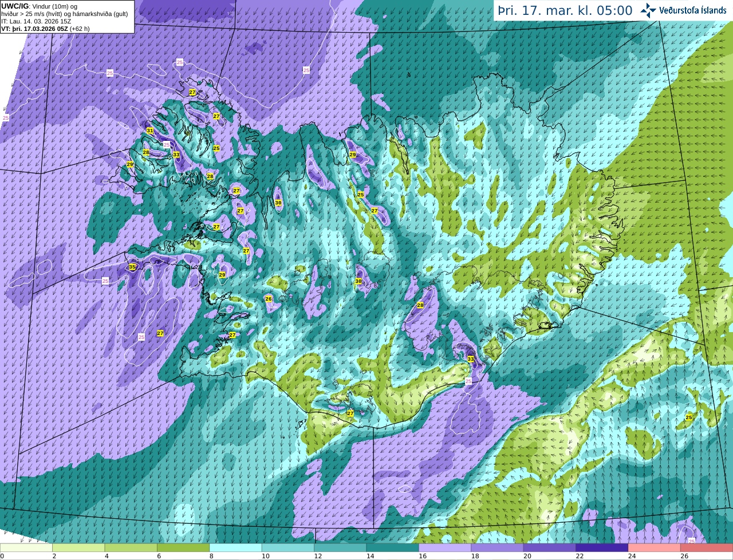Click the yellow gust marker showing 31

point(150,131)
